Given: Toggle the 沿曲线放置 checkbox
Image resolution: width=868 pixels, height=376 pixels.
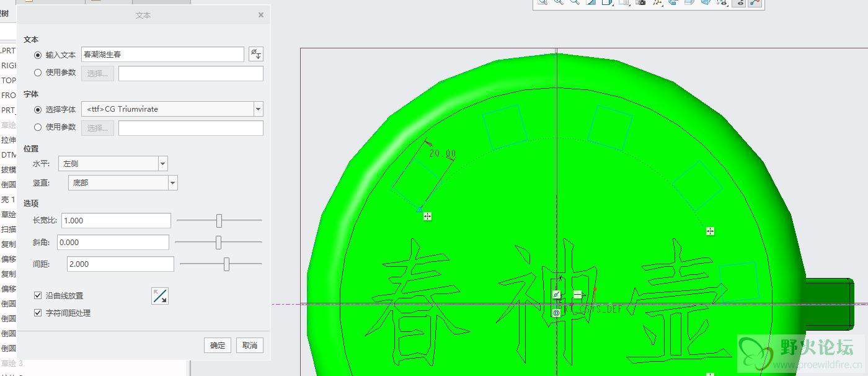Looking at the screenshot, I should click(38, 296).
